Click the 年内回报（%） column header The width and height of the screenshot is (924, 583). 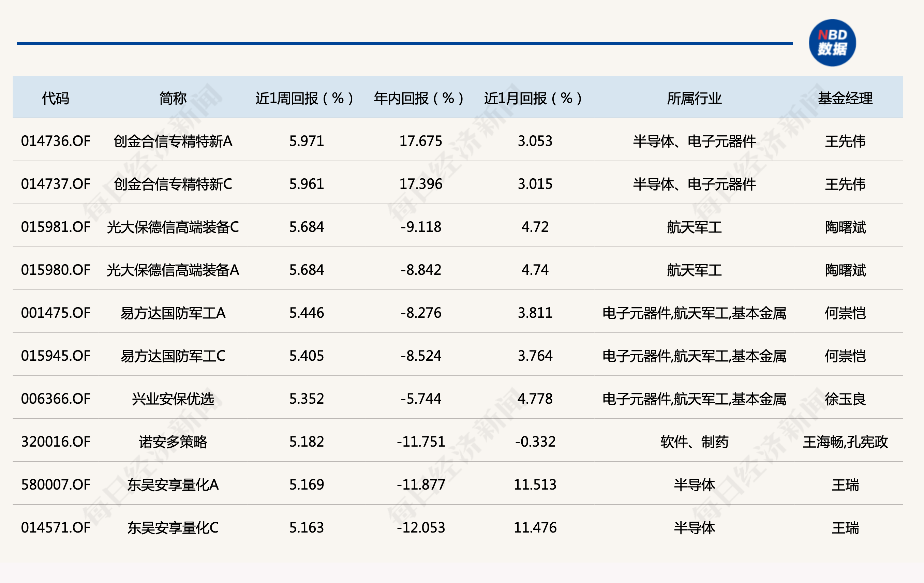coord(419,98)
